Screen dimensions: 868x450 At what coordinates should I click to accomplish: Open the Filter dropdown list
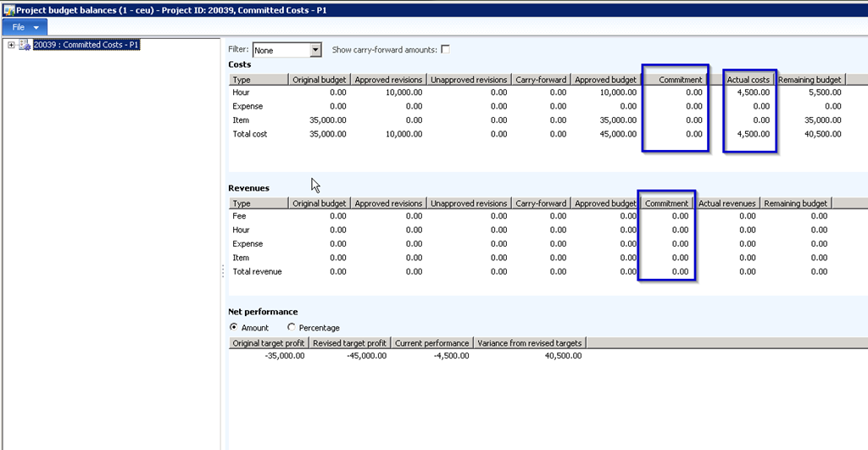point(315,50)
